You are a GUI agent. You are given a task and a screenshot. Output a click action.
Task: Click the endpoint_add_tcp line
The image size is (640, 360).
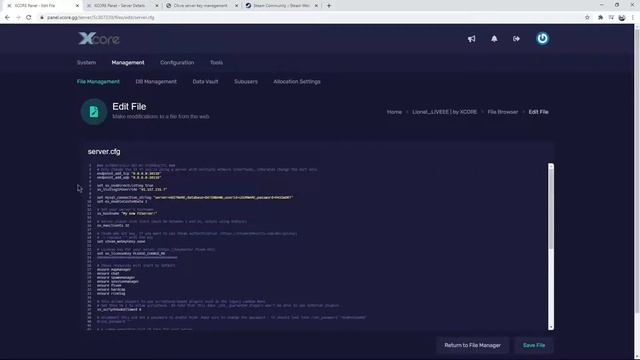(129, 173)
